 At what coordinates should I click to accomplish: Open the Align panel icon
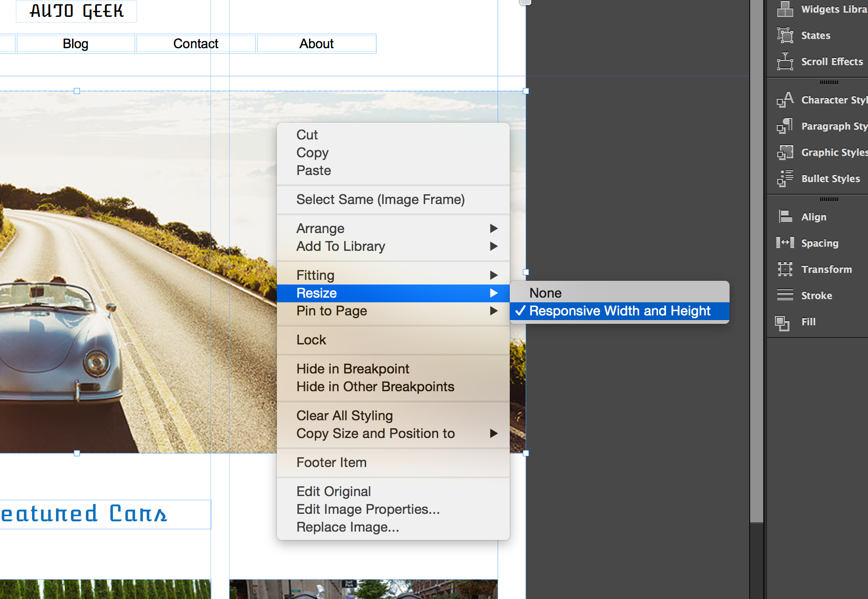785,217
